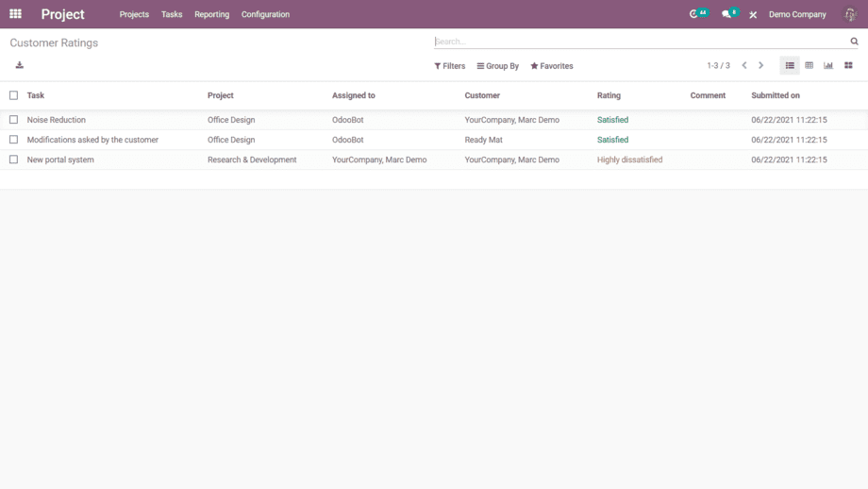Select the New portal system row checkbox
Viewport: 868px width, 489px height.
(x=13, y=160)
